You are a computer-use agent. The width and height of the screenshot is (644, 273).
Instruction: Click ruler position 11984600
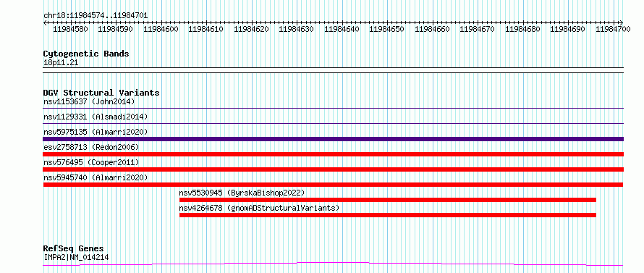[x=161, y=29]
